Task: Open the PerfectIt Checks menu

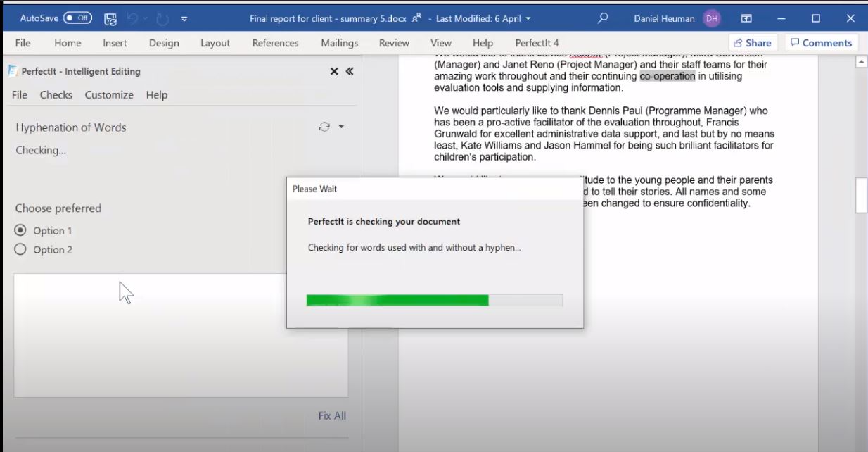Action: coord(56,95)
